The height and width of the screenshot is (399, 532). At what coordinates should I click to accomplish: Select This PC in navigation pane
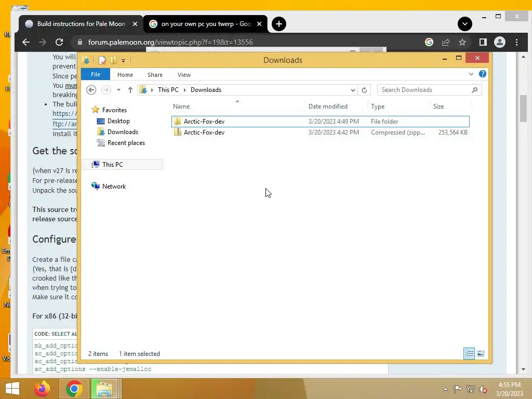click(112, 165)
